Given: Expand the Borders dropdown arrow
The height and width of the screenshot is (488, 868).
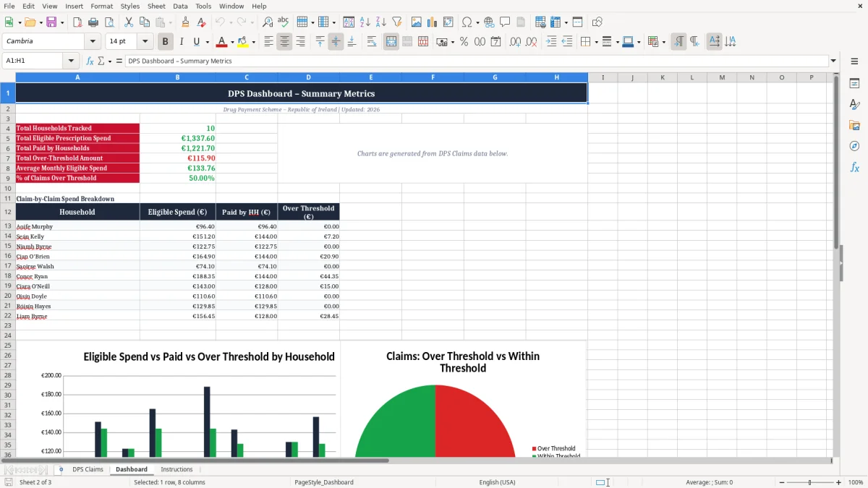Looking at the screenshot, I should [x=595, y=42].
